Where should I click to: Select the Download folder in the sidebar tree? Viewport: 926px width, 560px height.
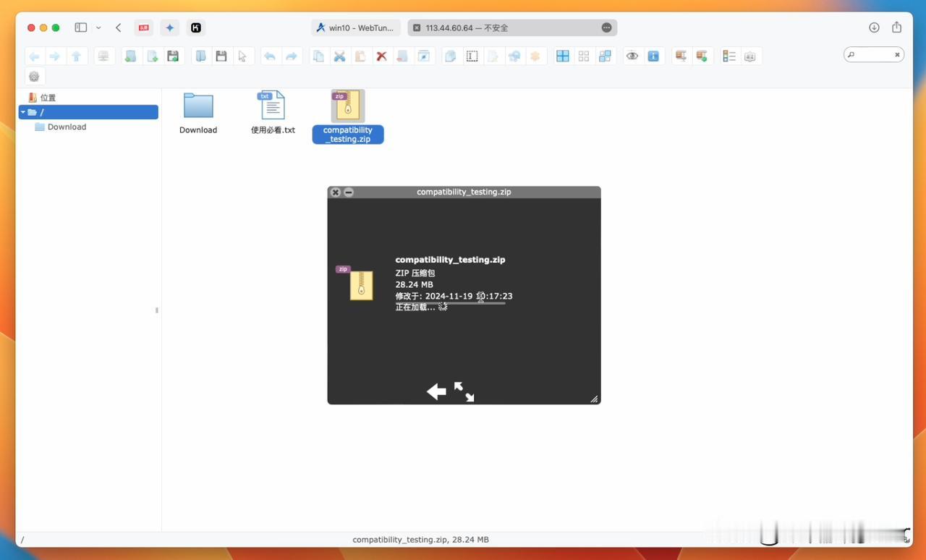67,127
